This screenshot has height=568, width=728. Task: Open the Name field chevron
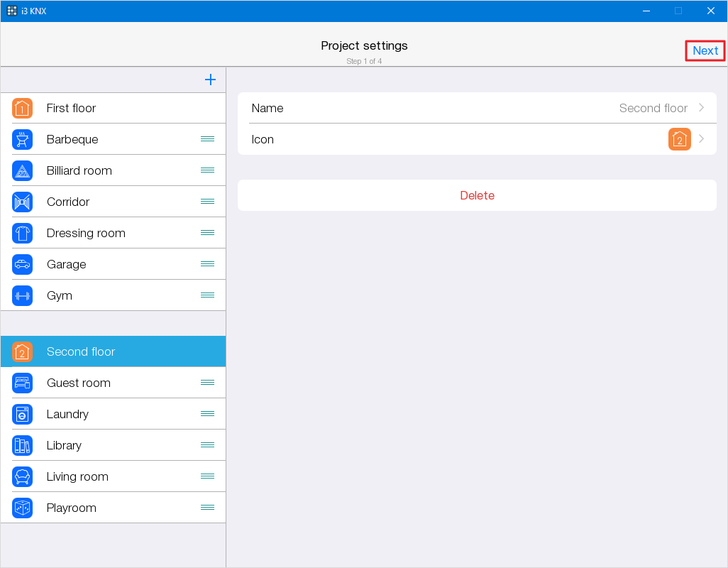click(701, 108)
